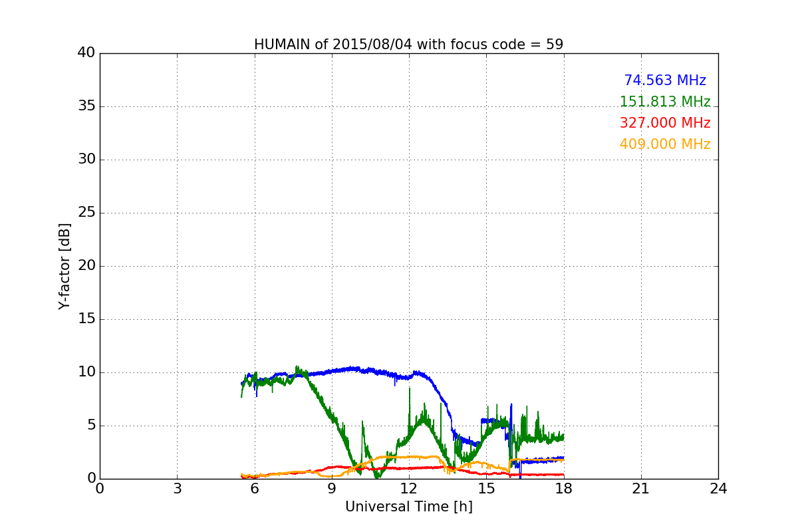Click the y-axis tick label 40
The width and height of the screenshot is (798, 532).
(86, 53)
